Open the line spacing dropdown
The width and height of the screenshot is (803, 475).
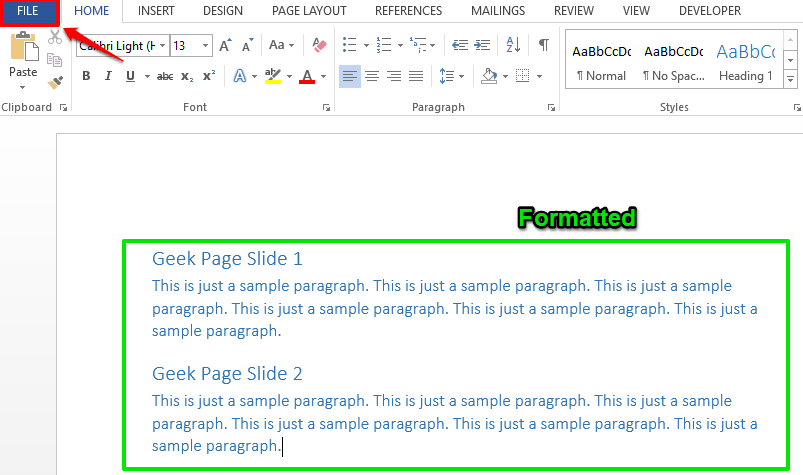click(x=452, y=76)
